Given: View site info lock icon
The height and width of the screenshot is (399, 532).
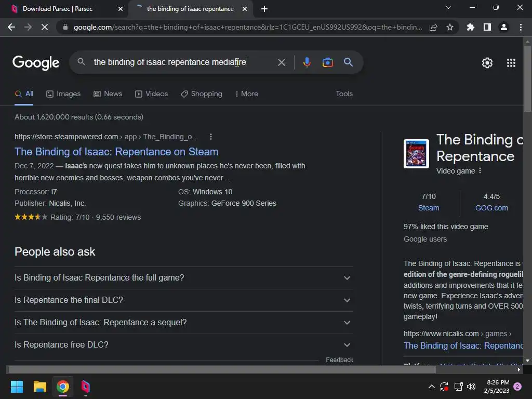Looking at the screenshot, I should point(65,27).
